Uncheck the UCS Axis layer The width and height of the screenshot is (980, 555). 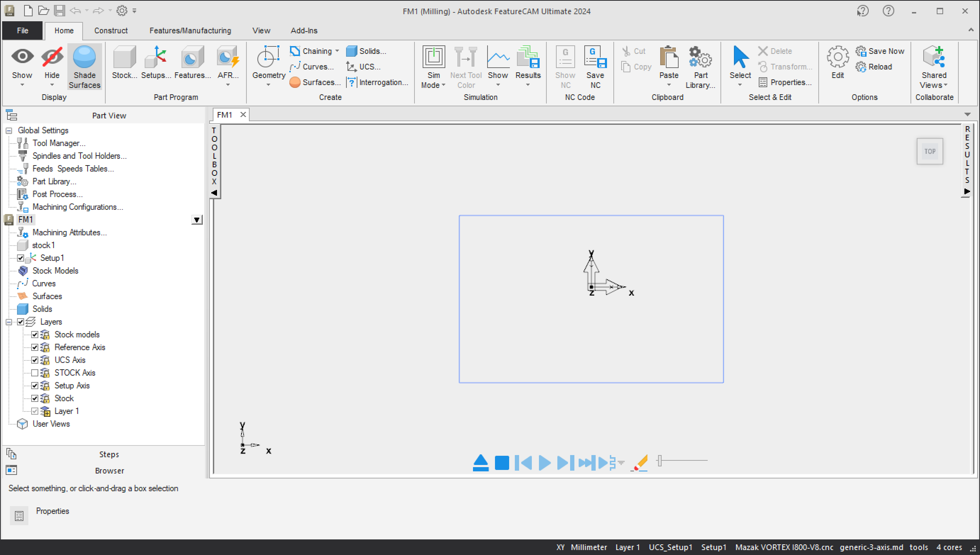(35, 360)
